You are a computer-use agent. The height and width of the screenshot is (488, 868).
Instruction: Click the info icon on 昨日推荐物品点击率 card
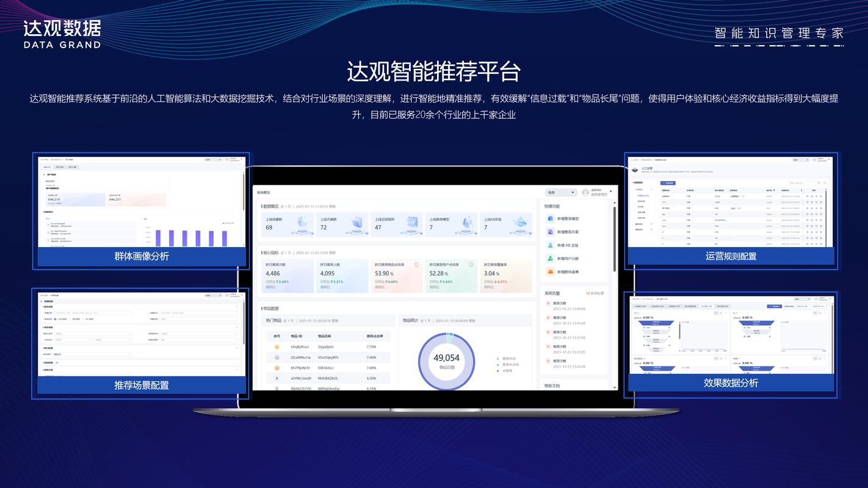(417, 264)
